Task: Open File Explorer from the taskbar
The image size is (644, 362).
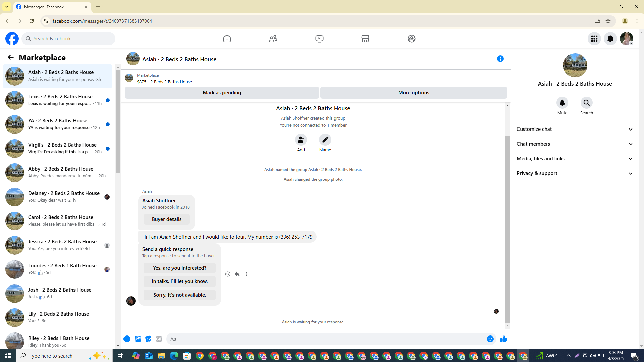Action: (161, 356)
